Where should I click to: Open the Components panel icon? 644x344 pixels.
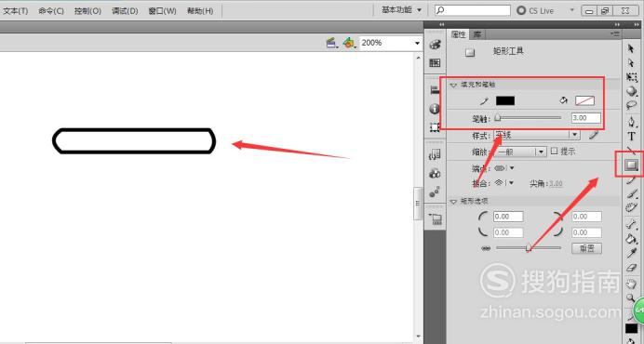tap(435, 173)
